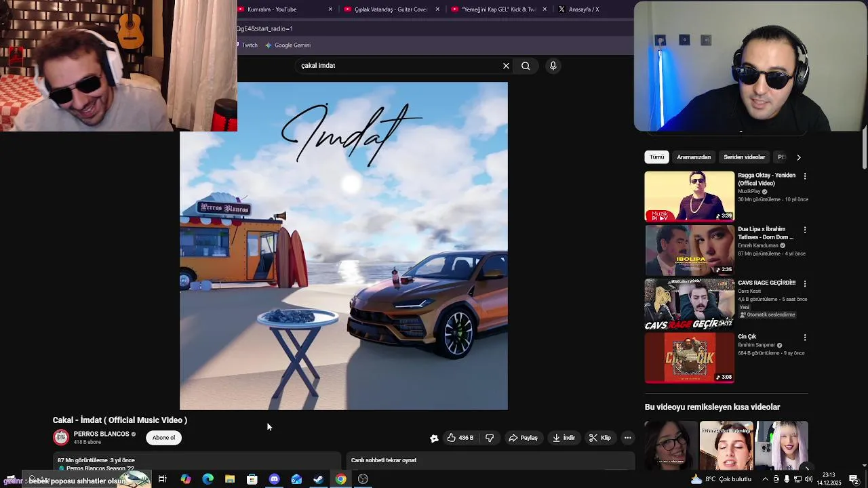Show next remix shorts with the arrow button

coord(806,468)
